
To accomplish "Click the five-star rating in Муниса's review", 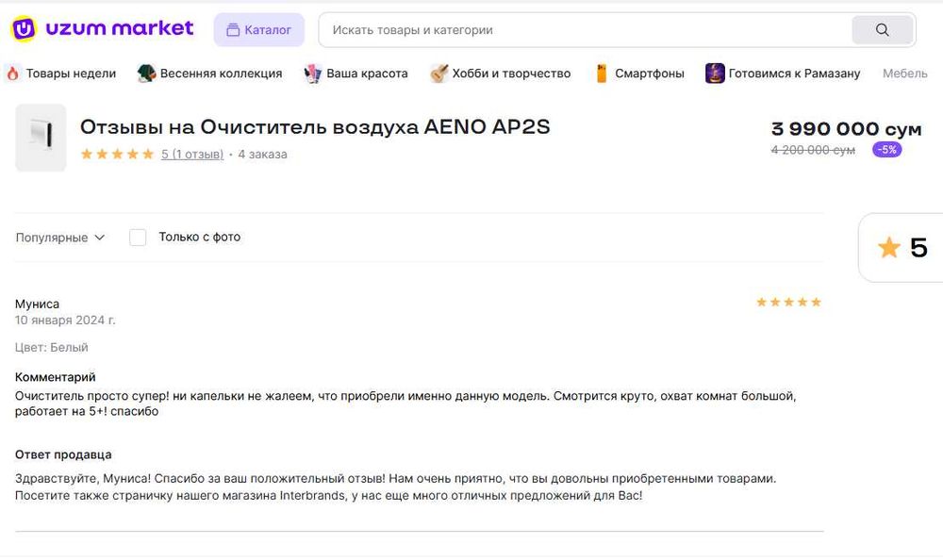I will (788, 302).
